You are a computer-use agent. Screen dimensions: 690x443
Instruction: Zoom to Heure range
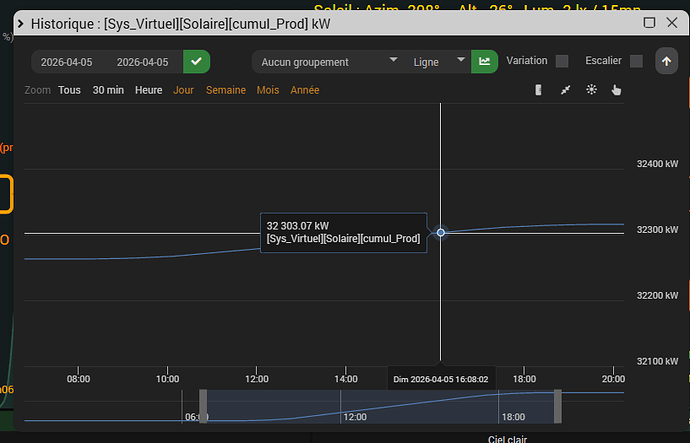pos(149,90)
